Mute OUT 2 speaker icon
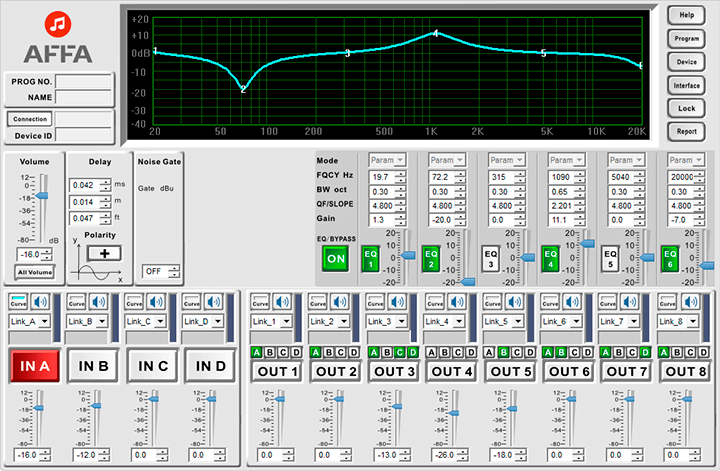This screenshot has width=720, height=471. coord(340,302)
